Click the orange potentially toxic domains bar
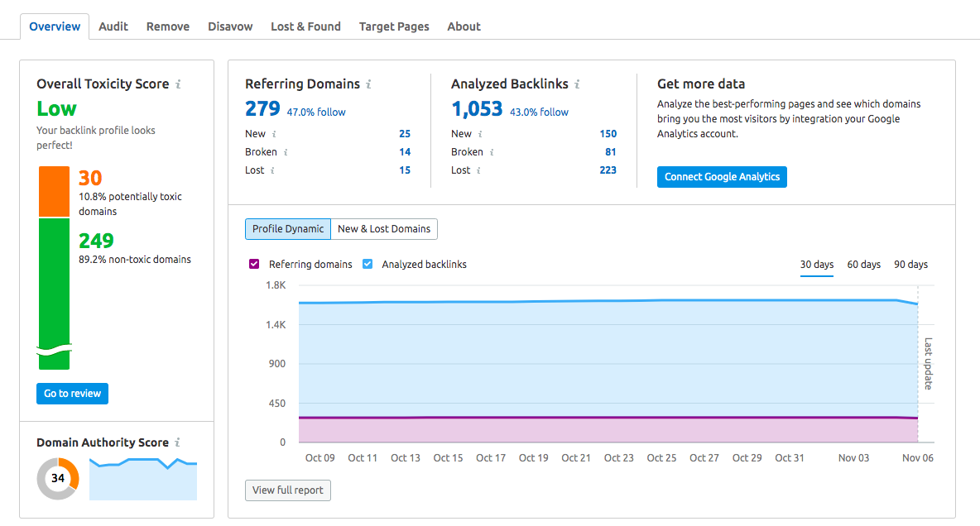Screen dimensions: 980x526 pyautogui.click(x=55, y=191)
